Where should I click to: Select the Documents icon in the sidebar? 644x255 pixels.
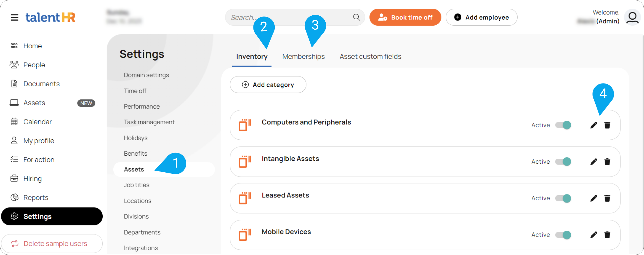(x=14, y=84)
